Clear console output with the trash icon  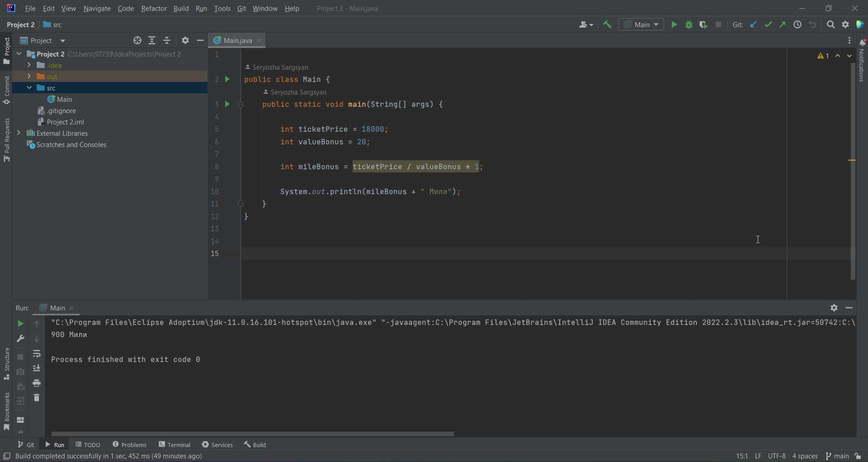37,398
